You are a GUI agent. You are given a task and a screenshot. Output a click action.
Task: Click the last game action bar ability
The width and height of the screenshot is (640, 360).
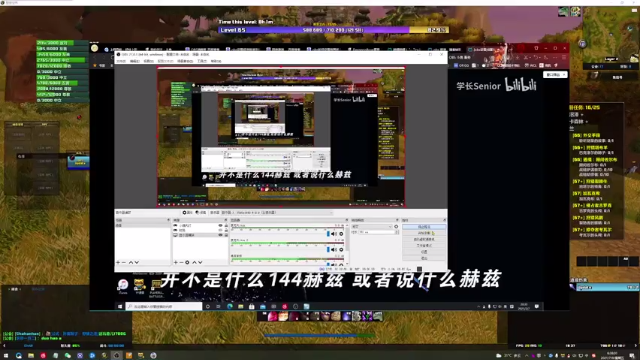point(378,316)
